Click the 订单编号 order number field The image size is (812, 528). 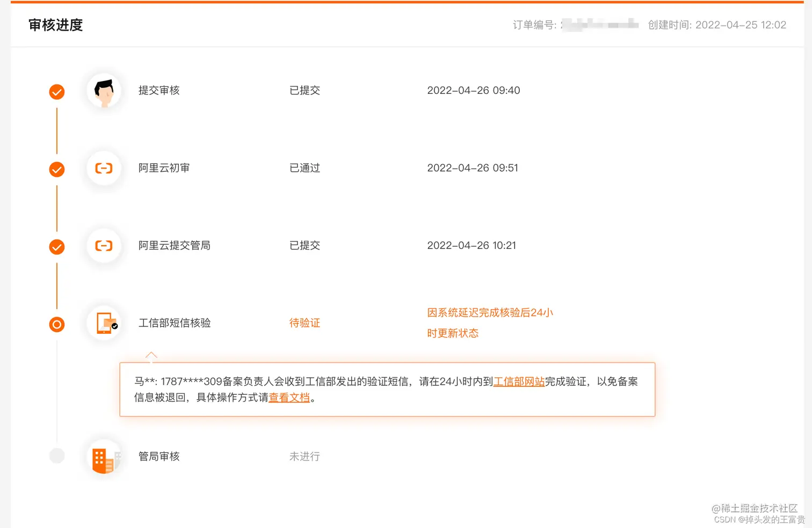click(x=575, y=25)
